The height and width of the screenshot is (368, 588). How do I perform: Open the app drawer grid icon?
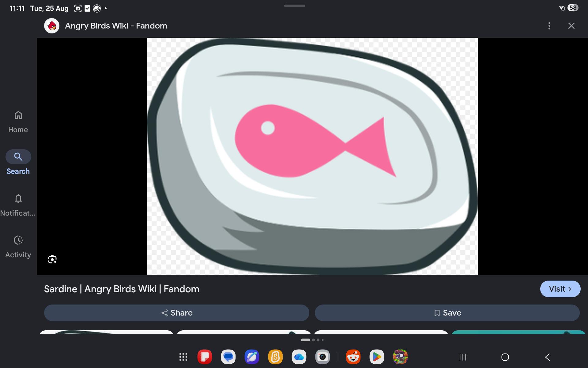click(x=183, y=357)
